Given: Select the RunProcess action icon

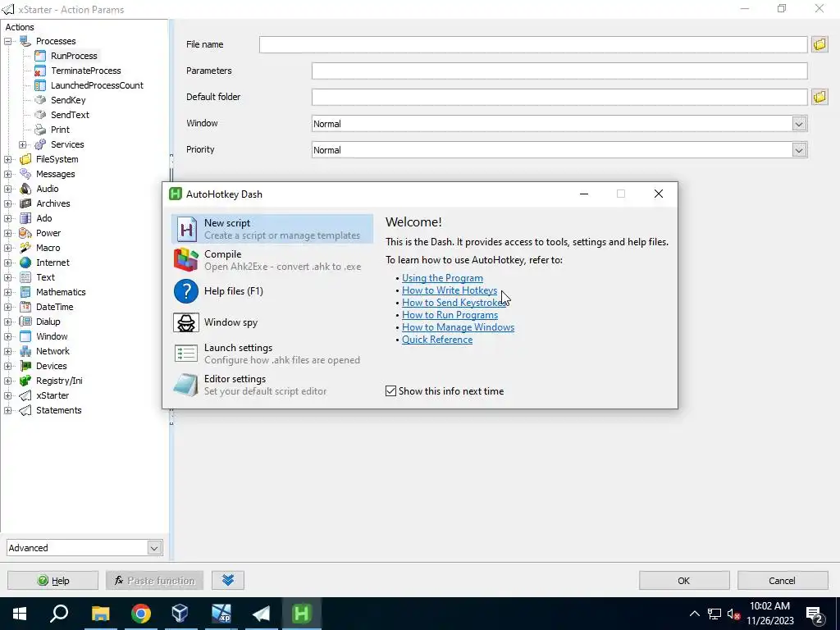Looking at the screenshot, I should [40, 56].
